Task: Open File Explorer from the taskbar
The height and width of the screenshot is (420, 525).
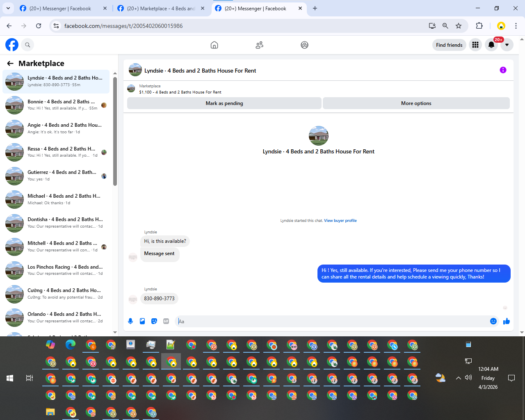Action: tap(50, 412)
